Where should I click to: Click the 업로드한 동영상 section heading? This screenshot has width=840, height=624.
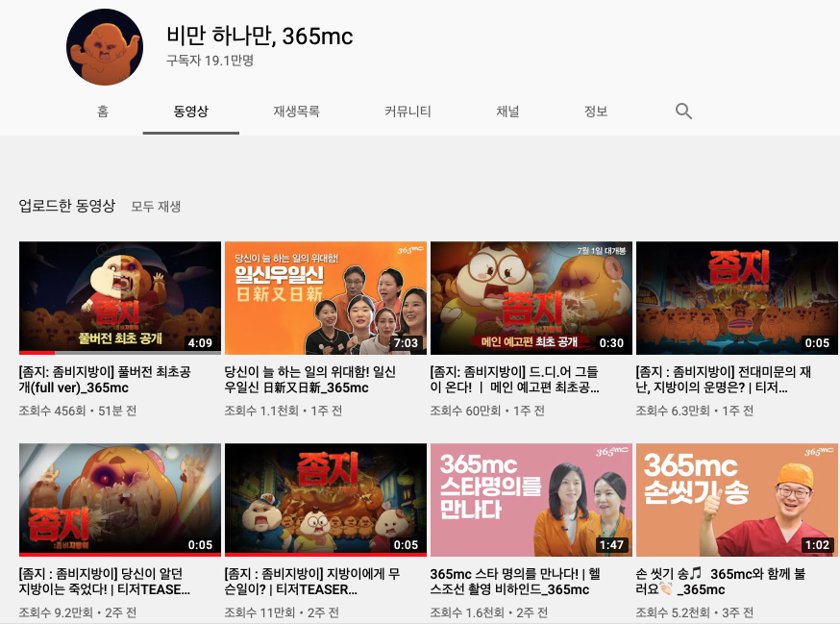[x=67, y=206]
